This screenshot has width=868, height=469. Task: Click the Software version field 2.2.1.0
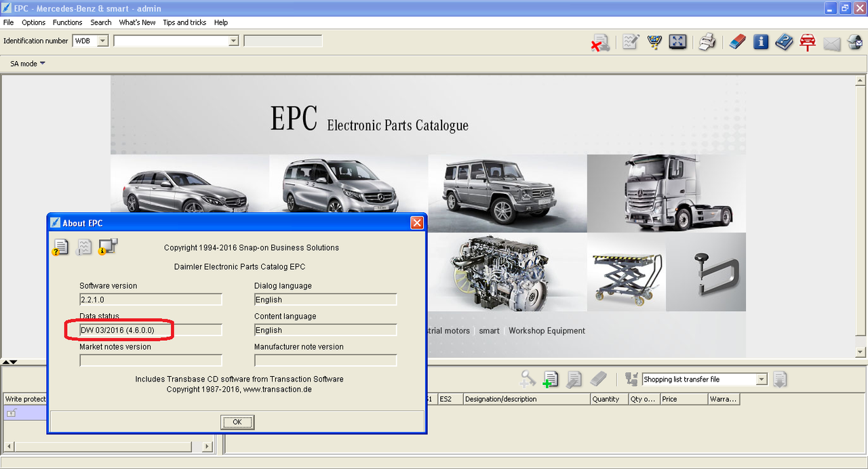151,300
